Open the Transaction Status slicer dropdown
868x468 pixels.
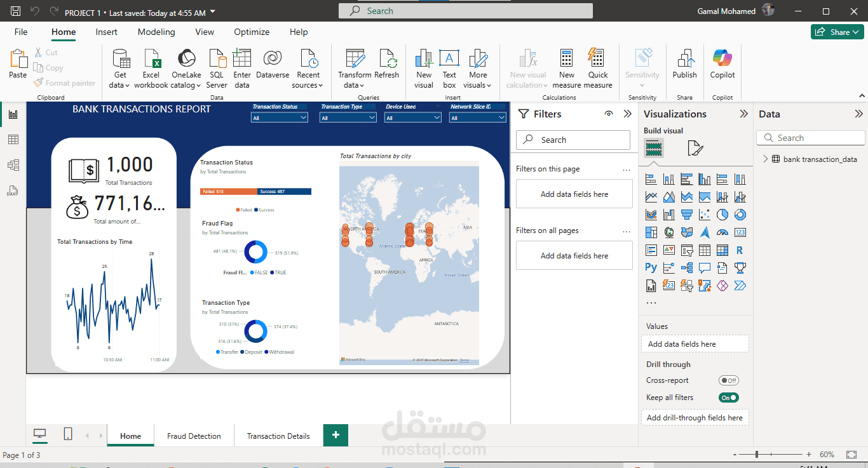[x=280, y=118]
